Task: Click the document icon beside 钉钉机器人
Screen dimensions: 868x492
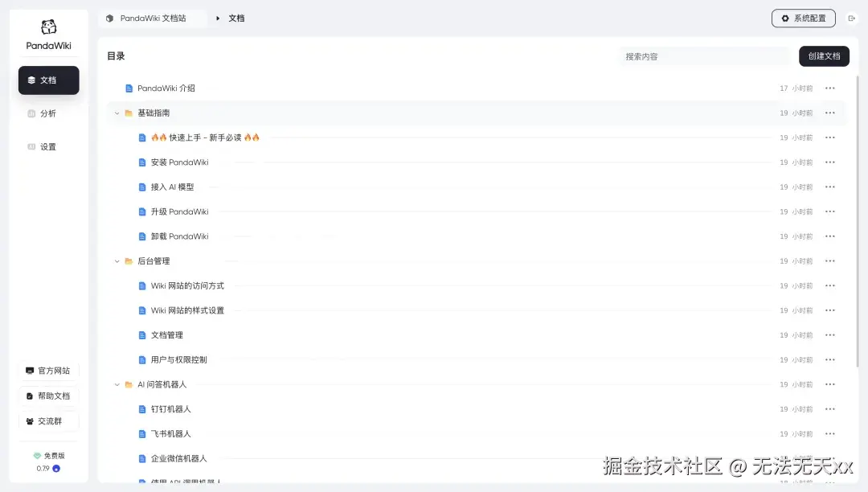Action: coord(142,409)
